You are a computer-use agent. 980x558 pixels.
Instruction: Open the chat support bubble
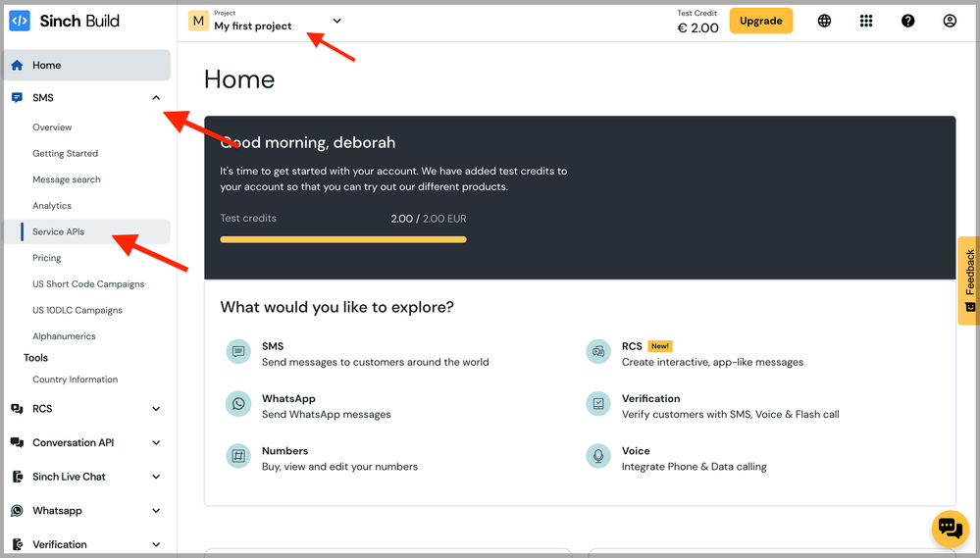click(950, 529)
